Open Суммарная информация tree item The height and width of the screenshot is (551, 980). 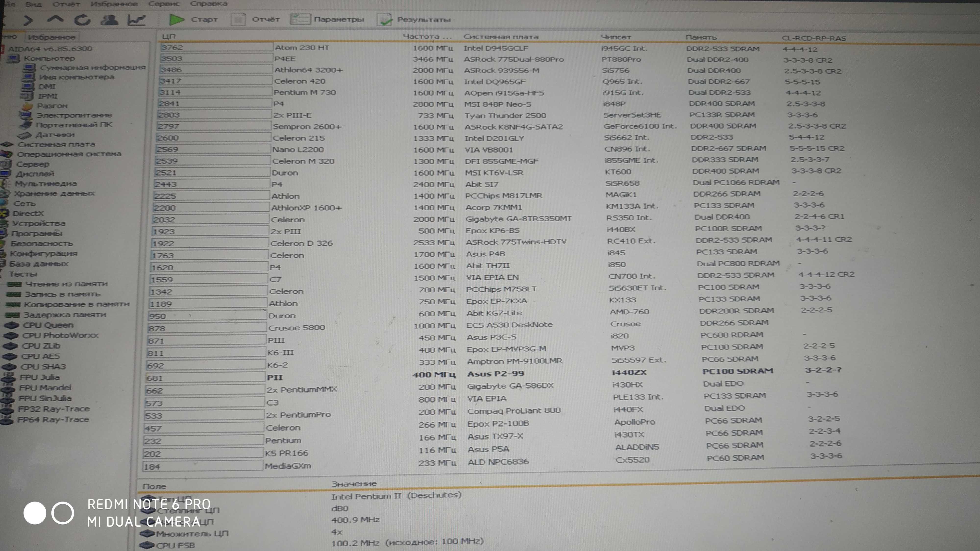(x=93, y=67)
